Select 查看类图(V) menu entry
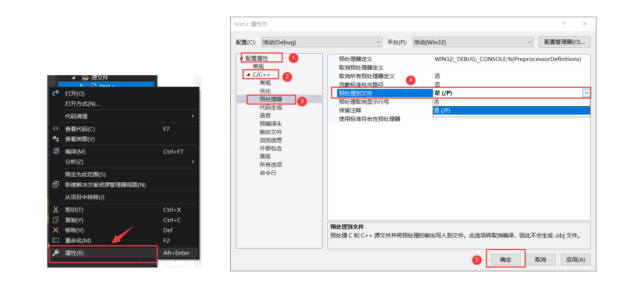Image resolution: width=644 pixels, height=291 pixels. (124, 139)
